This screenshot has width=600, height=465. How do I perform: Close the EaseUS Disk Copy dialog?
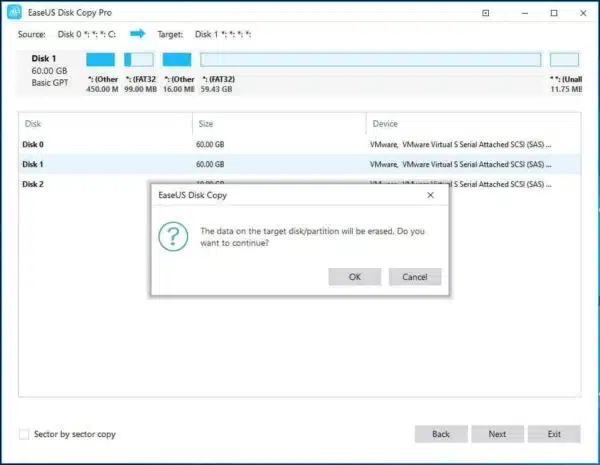pyautogui.click(x=430, y=195)
